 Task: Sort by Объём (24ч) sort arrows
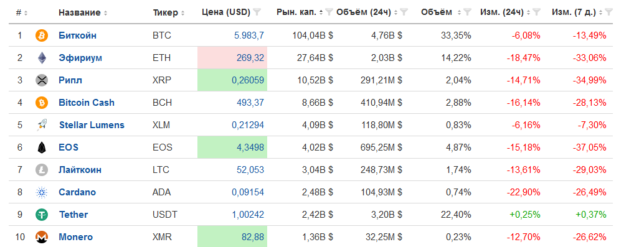[x=395, y=12]
